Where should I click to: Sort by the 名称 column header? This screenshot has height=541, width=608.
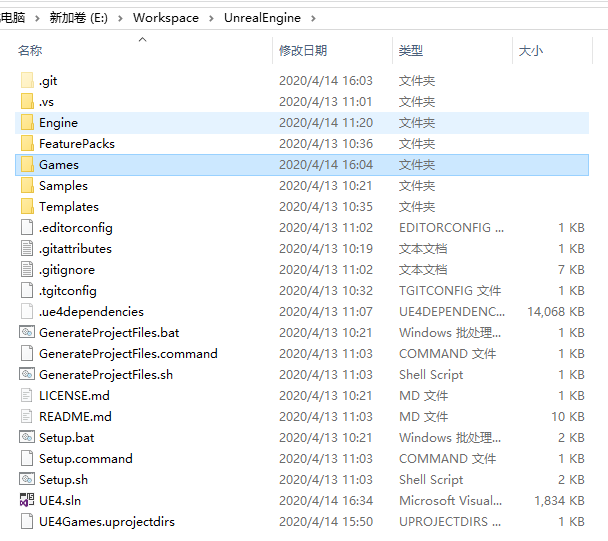click(30, 50)
